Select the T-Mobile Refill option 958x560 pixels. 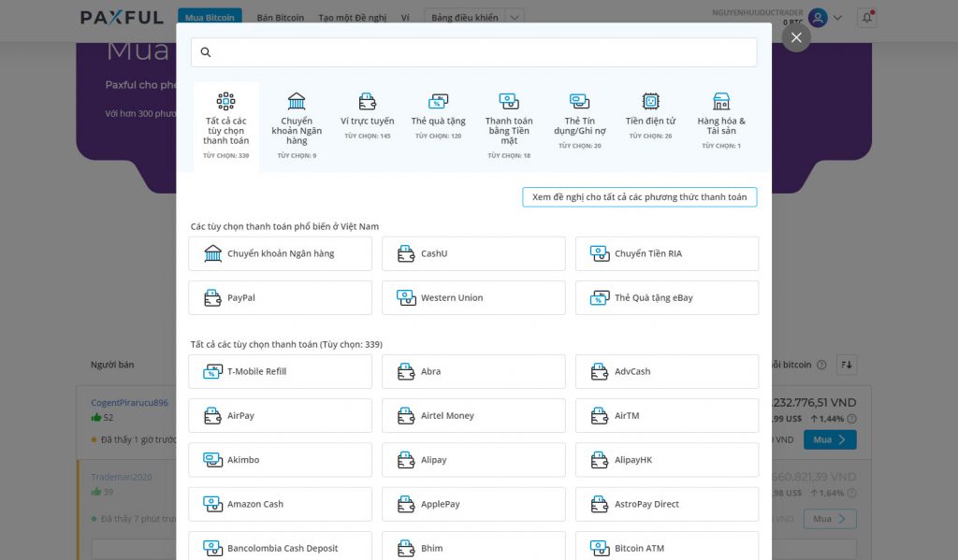(280, 371)
